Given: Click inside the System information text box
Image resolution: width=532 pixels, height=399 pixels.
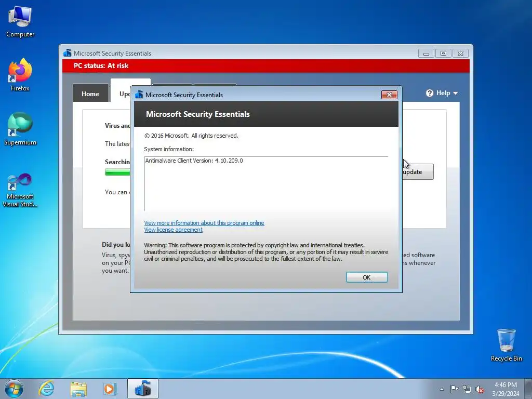Looking at the screenshot, I should point(266,183).
